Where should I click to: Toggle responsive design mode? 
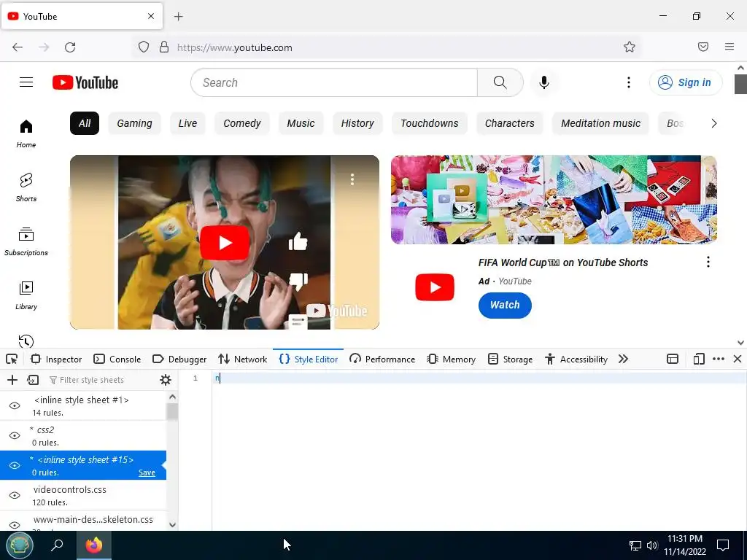[x=699, y=359]
